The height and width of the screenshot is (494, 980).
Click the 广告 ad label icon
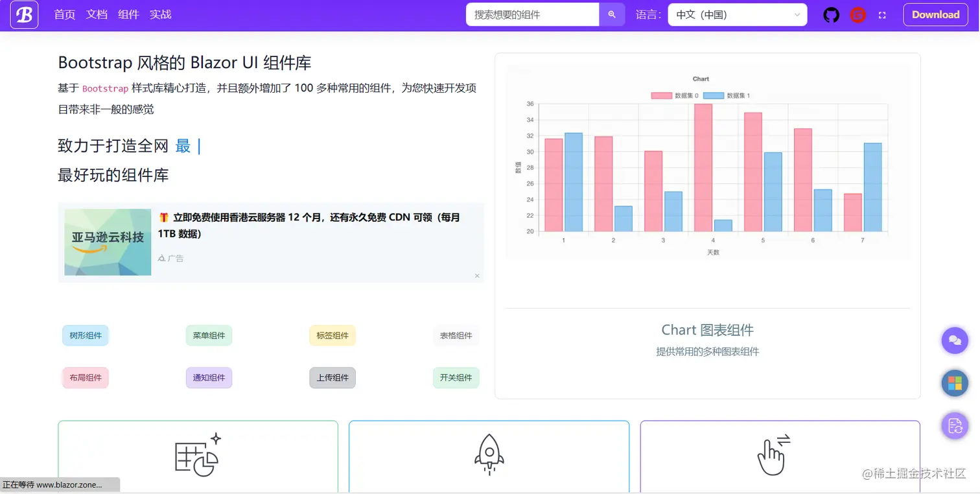(x=162, y=258)
